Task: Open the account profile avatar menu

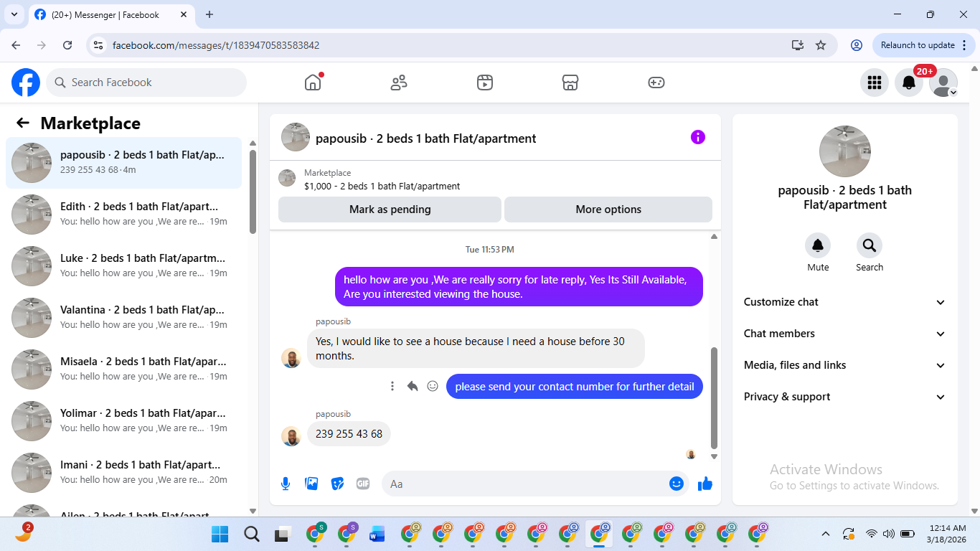Action: (943, 83)
